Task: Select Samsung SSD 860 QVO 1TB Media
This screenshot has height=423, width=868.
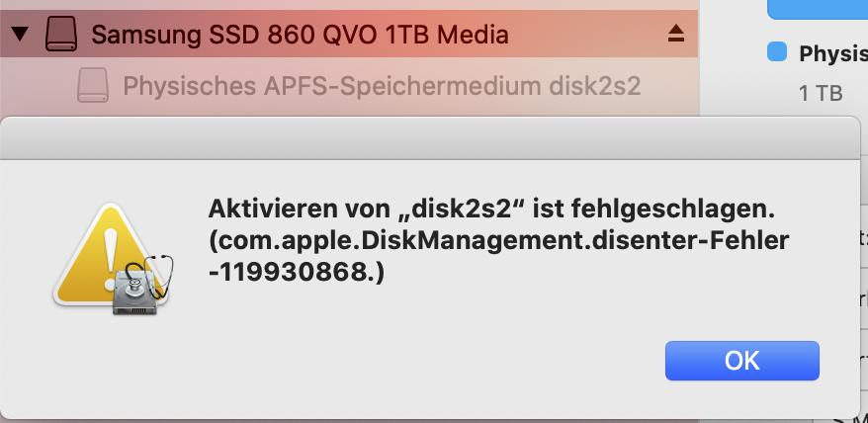Action: [300, 36]
